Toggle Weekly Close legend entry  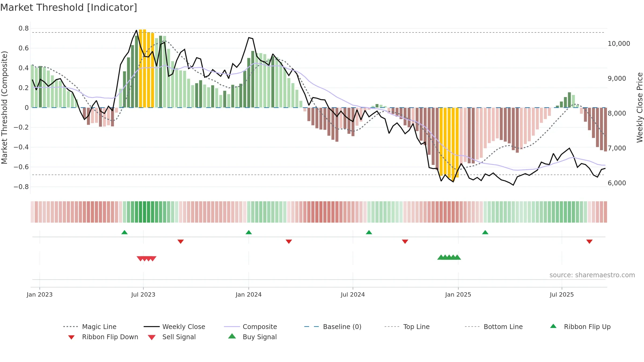[x=174, y=327]
